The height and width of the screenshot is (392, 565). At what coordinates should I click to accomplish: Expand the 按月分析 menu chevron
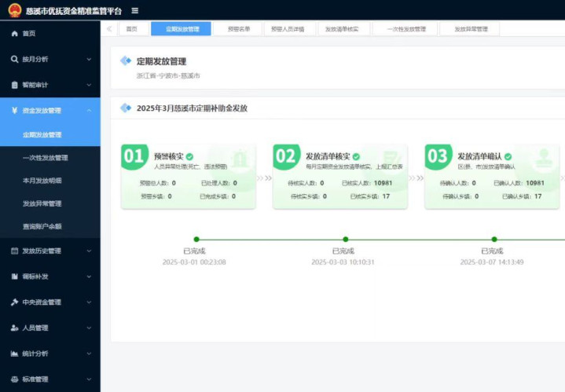(89, 60)
